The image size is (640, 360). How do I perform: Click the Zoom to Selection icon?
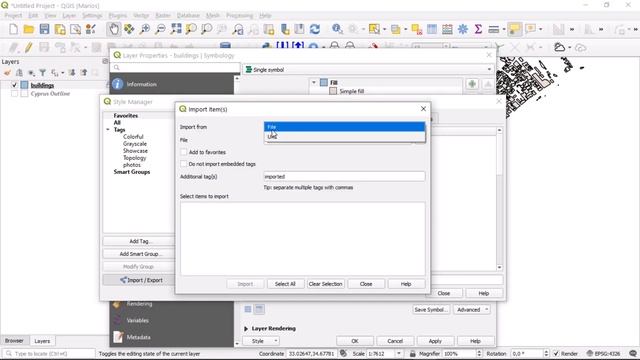pos(191,29)
